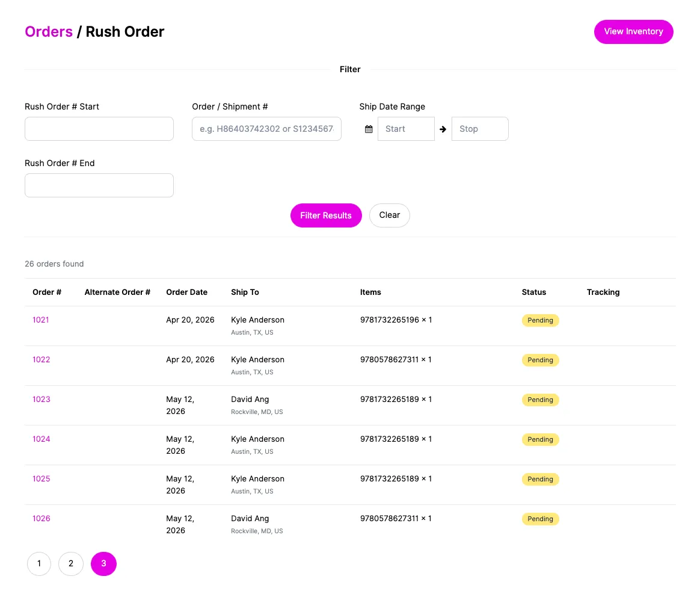Image resolution: width=700 pixels, height=591 pixels.
Task: Click the calendar icon beside Ship Date Range
Action: pos(369,129)
